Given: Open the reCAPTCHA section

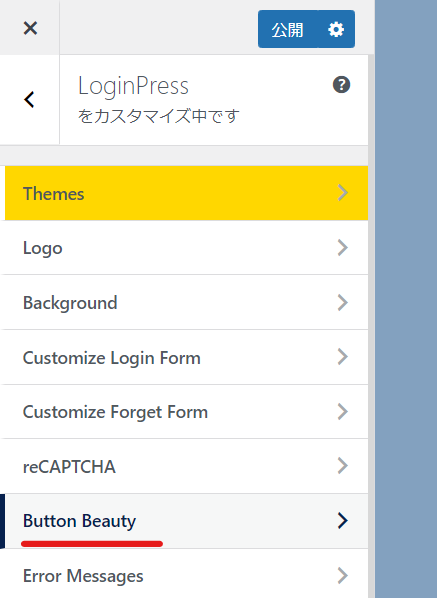Looking at the screenshot, I should [x=184, y=466].
